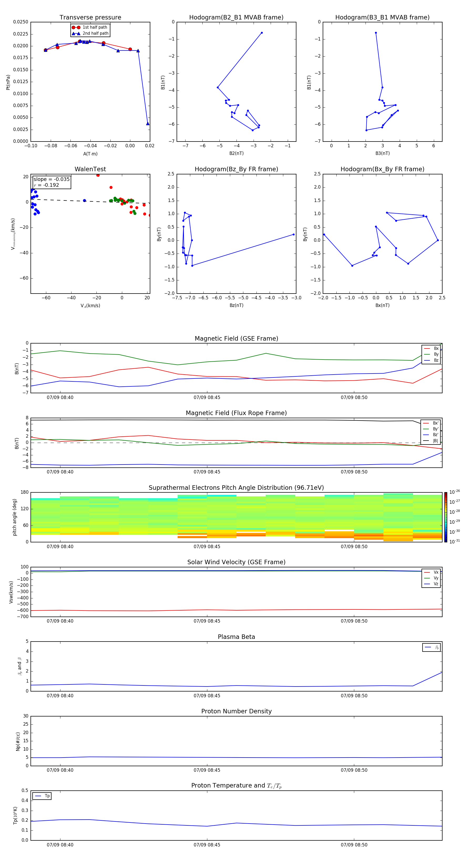Click the Suprathermal Electrons Pitch Angle Distribution title
The width and height of the screenshot is (473, 868).
236,488
